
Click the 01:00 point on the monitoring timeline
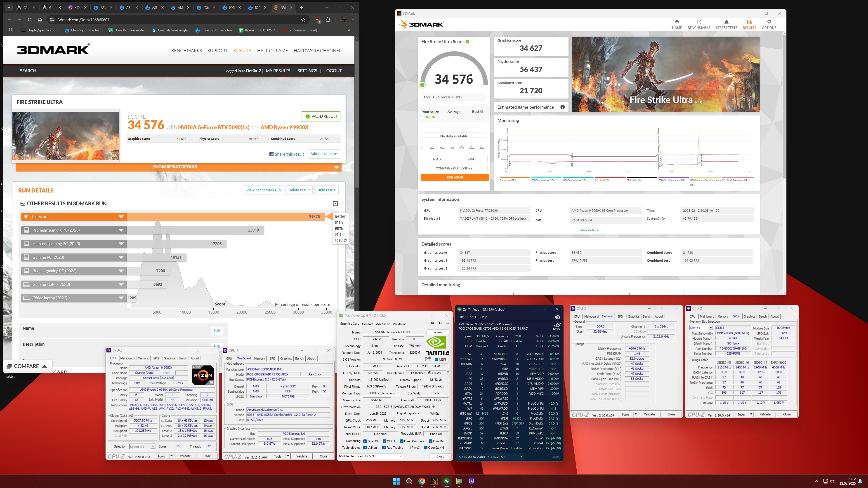pos(630,171)
